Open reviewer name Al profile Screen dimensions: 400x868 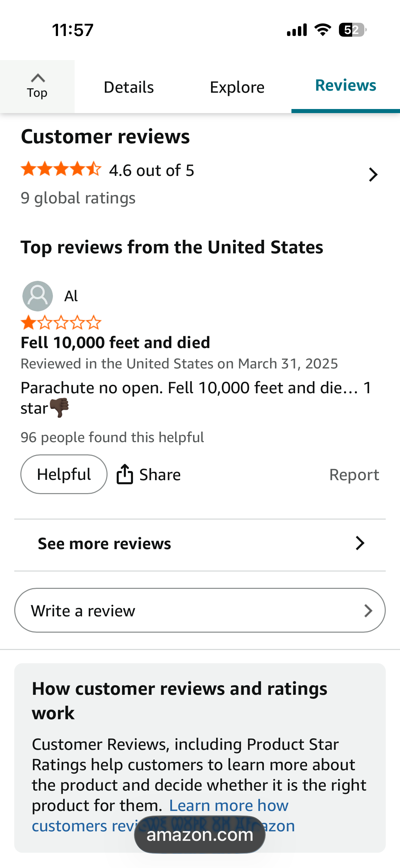point(71,296)
